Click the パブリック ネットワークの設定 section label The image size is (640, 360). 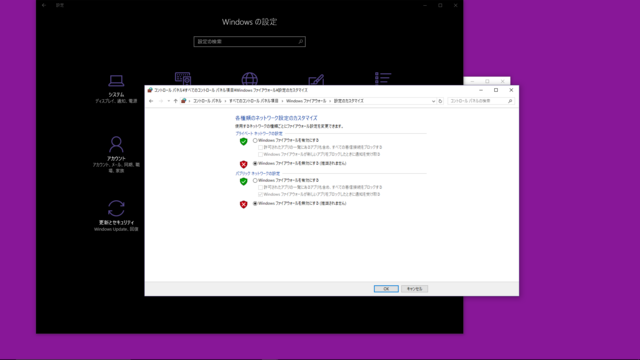tap(258, 173)
